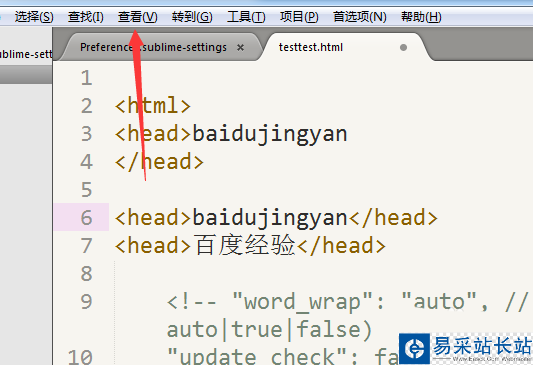Select sublime-settings file in the sidebar
This screenshot has width=533, height=365.
[26, 54]
